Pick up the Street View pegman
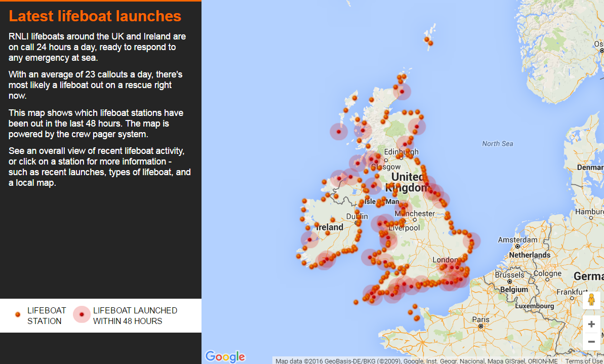Viewport: 604px width, 364px height. [591, 300]
